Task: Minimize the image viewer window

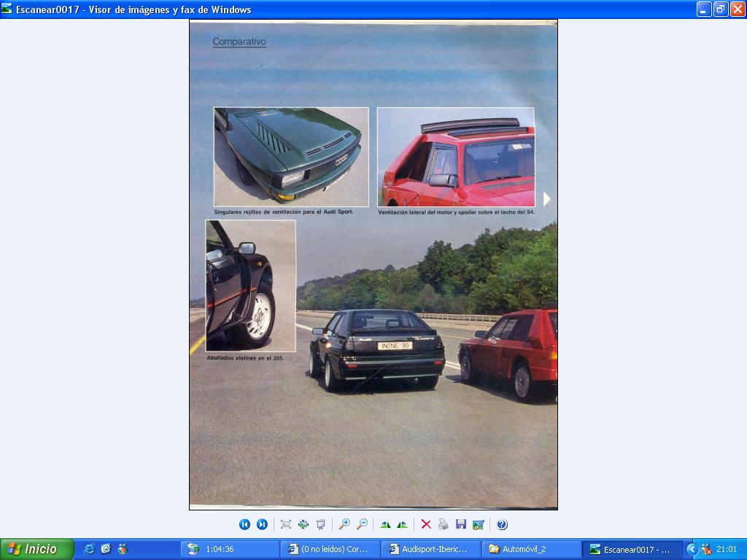Action: [704, 9]
